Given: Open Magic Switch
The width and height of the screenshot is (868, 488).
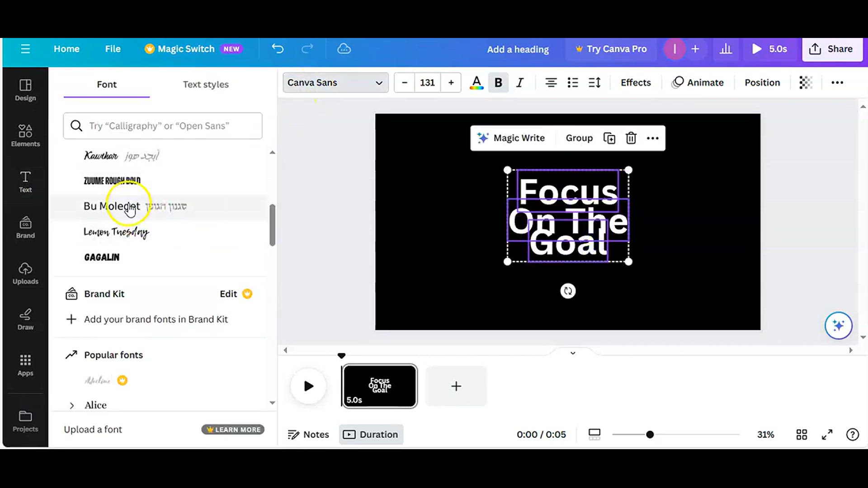Looking at the screenshot, I should (193, 49).
